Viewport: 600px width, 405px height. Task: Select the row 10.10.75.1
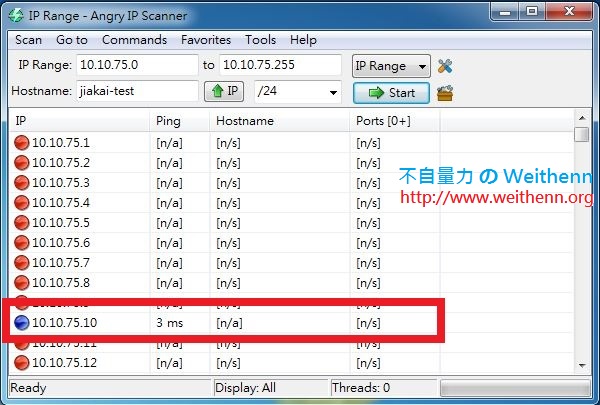[x=292, y=143]
